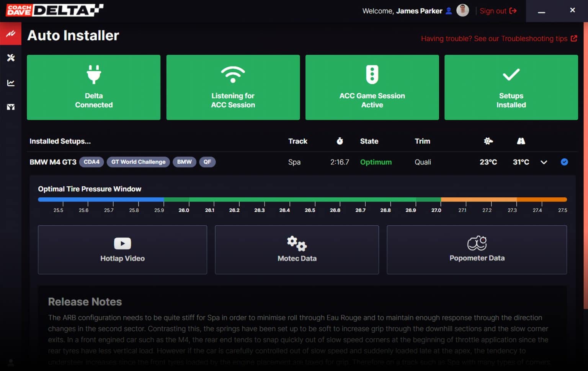588x371 pixels.
Task: Click the Sign out link
Action: [x=498, y=11]
